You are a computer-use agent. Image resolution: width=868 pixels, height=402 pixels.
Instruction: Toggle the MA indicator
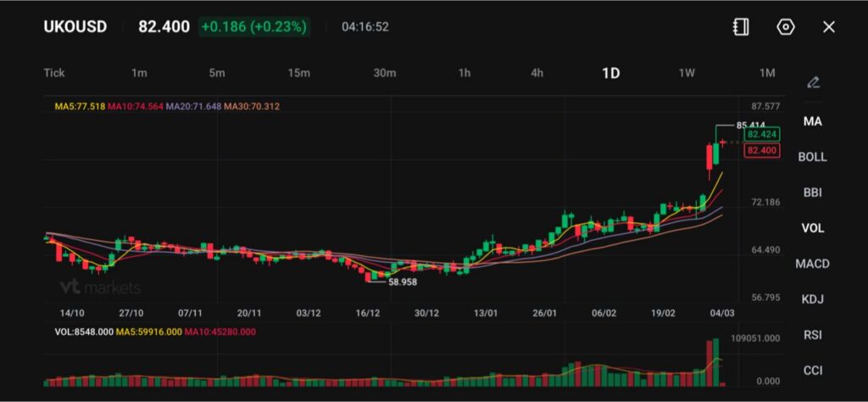click(x=812, y=121)
